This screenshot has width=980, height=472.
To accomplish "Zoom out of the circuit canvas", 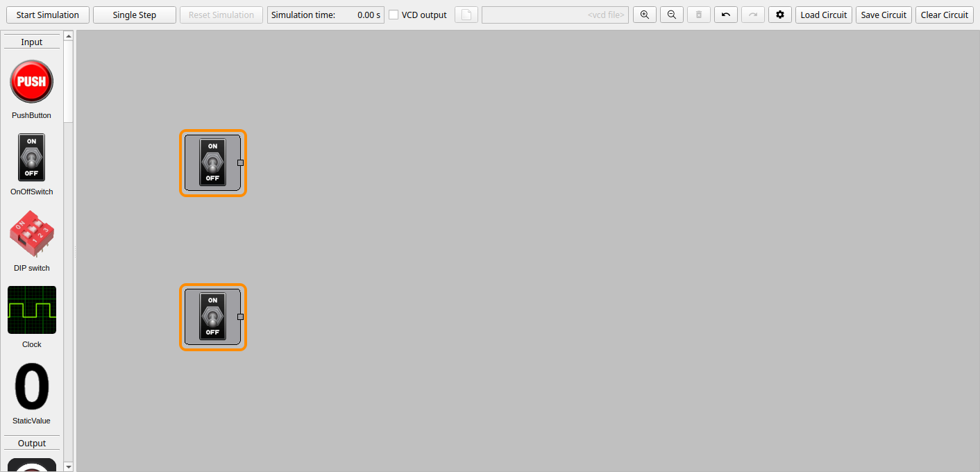I will [672, 15].
